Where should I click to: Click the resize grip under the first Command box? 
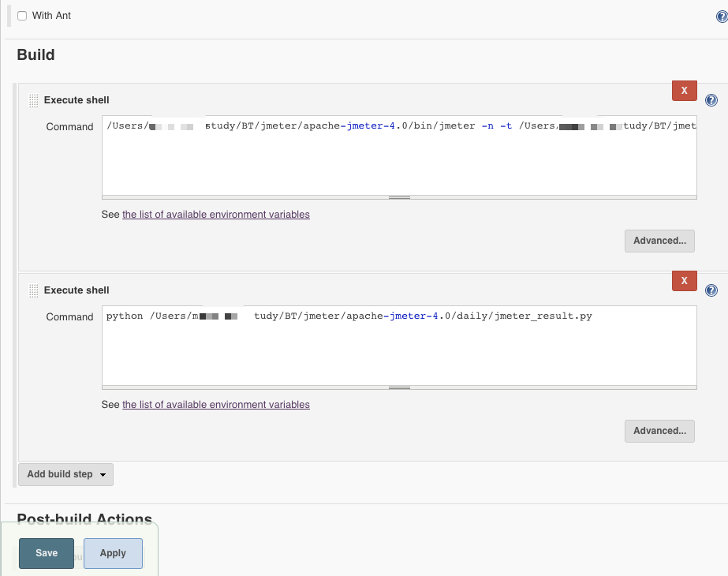pyautogui.click(x=399, y=197)
